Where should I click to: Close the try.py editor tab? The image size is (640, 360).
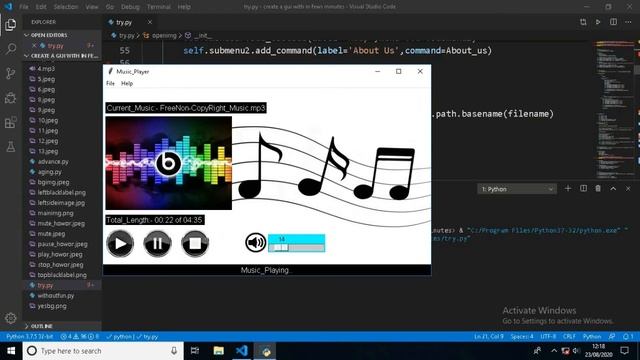coord(150,22)
